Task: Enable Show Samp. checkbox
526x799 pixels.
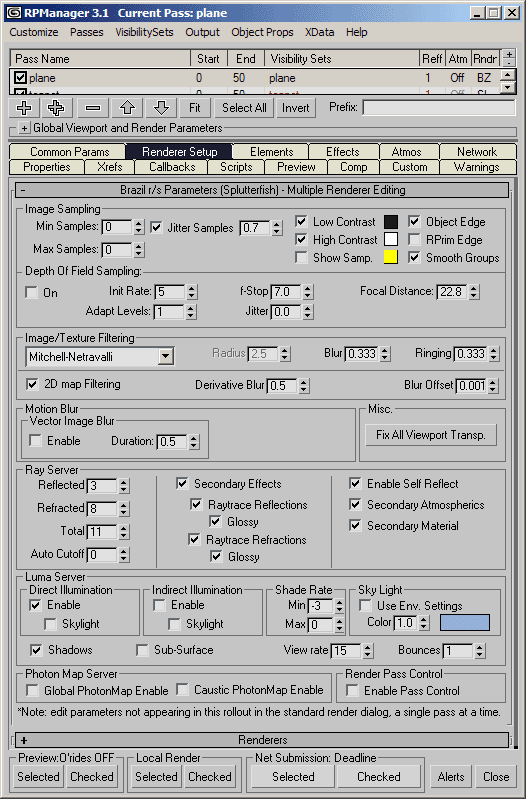Action: point(301,257)
